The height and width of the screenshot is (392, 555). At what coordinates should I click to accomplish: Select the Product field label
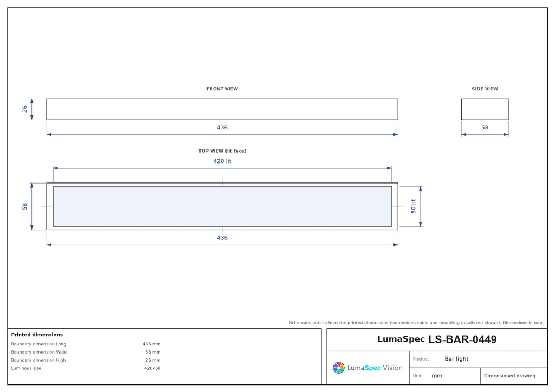click(421, 359)
